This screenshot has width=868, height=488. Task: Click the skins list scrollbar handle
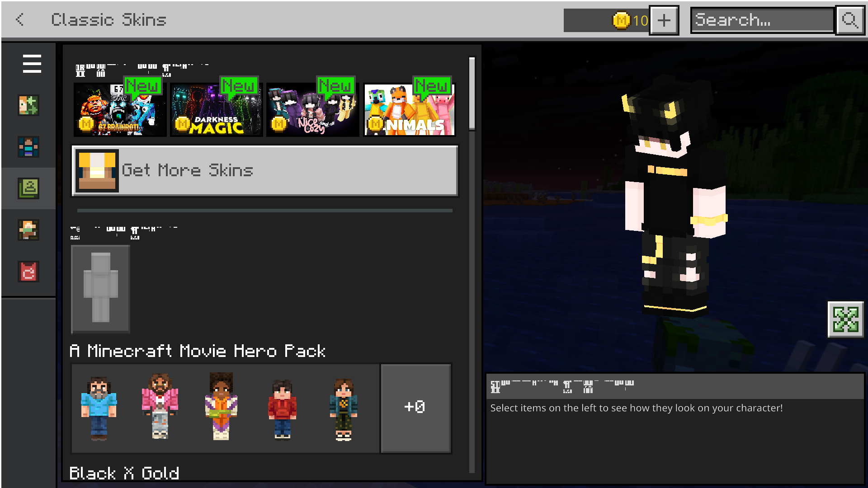coord(472,94)
